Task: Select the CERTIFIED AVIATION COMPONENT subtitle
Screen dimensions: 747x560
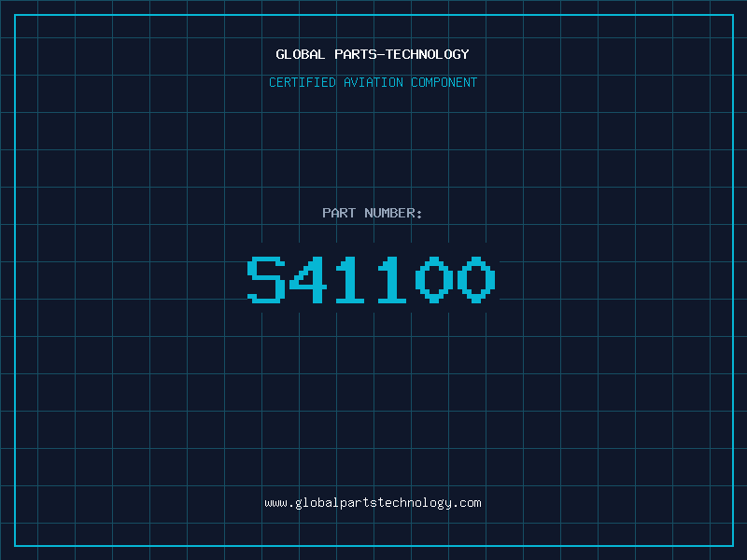Action: click(373, 82)
